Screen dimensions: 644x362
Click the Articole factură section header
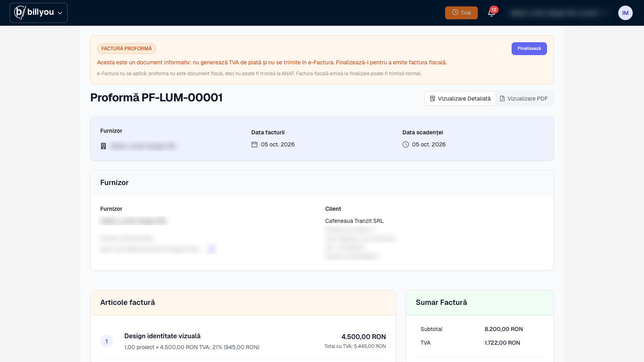click(243, 302)
